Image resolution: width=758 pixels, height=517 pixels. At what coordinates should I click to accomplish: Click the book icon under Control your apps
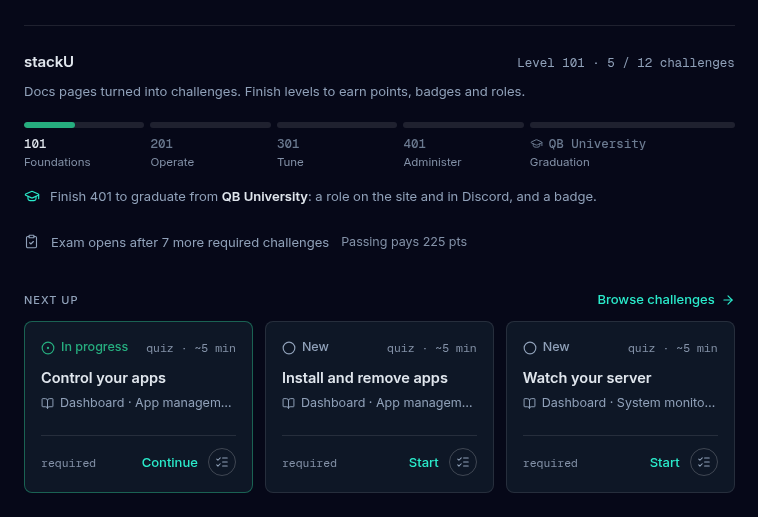(47, 403)
